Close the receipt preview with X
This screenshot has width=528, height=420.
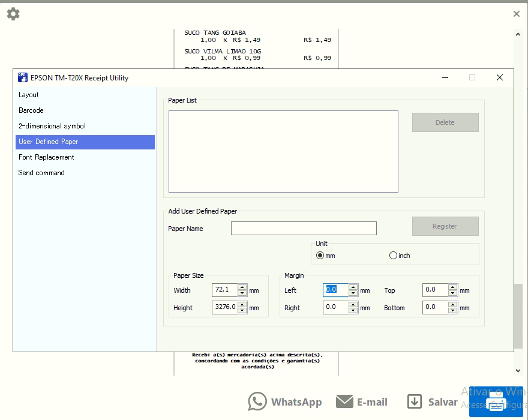(516, 14)
